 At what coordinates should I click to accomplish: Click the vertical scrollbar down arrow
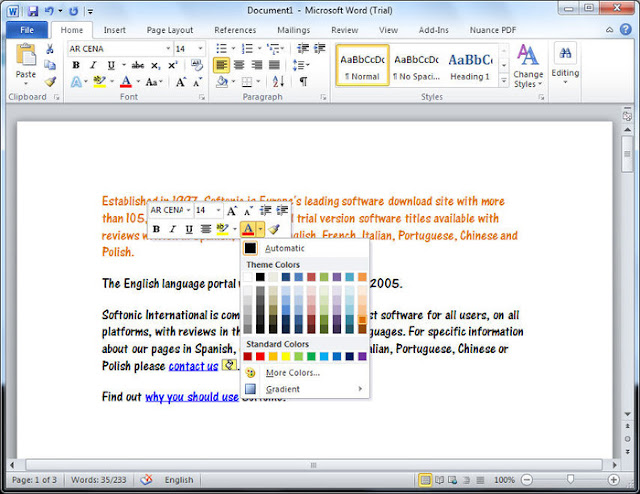(x=627, y=414)
